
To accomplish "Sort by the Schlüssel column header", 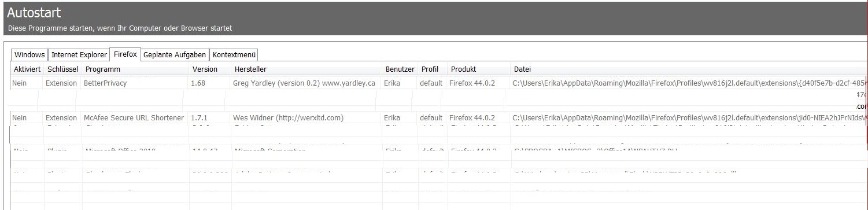I will pyautogui.click(x=62, y=69).
